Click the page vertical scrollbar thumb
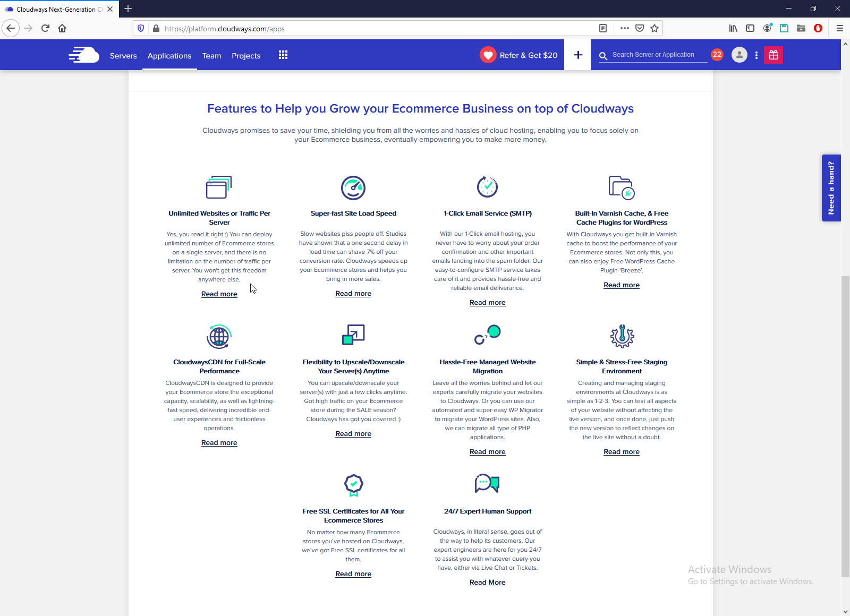This screenshot has width=850, height=616. pyautogui.click(x=845, y=426)
